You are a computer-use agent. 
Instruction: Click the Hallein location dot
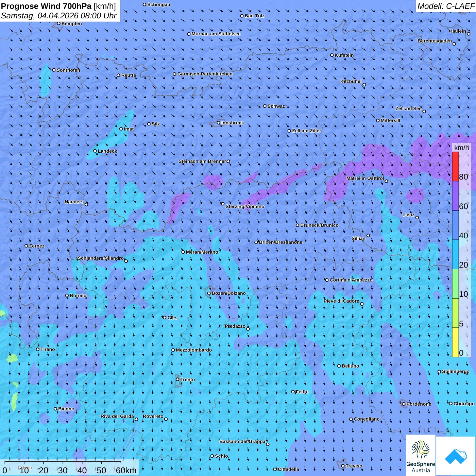469,34
